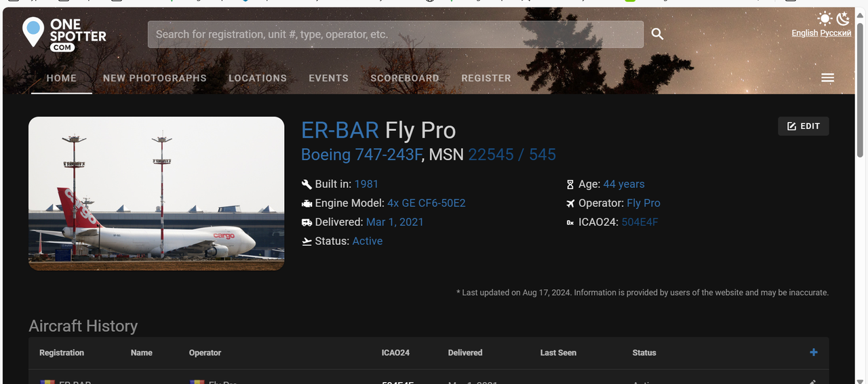Screen dimensions: 868x384
Task: Click the Delivered column header
Action: (x=465, y=353)
